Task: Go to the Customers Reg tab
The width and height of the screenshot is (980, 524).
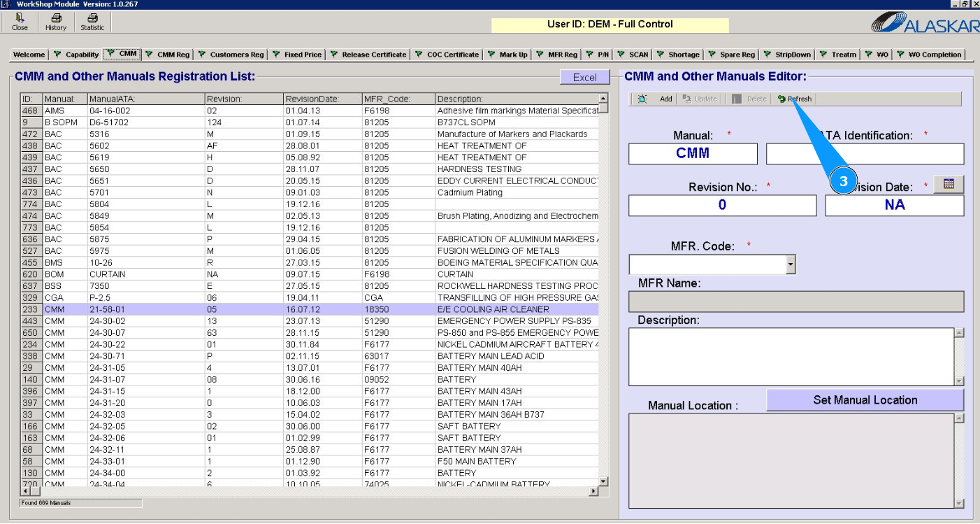Action: click(231, 55)
